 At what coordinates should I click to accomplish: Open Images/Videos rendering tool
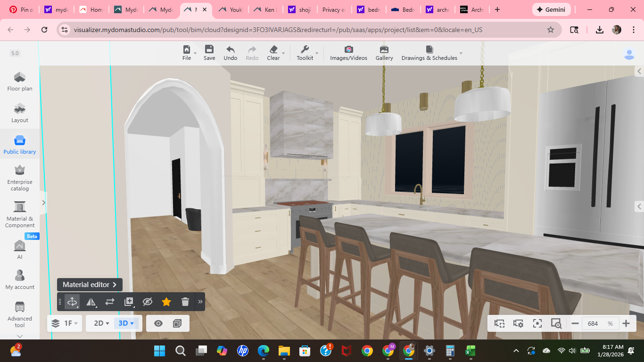[348, 53]
